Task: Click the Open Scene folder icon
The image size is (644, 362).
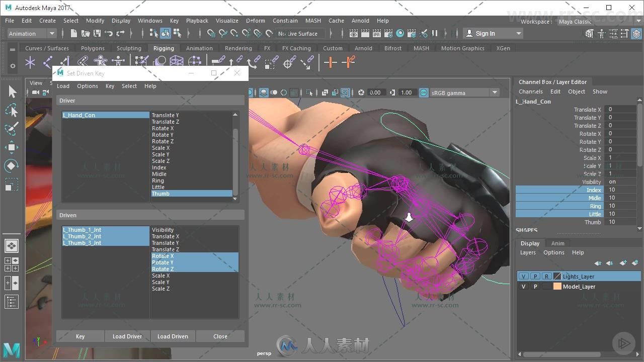Action: [85, 33]
